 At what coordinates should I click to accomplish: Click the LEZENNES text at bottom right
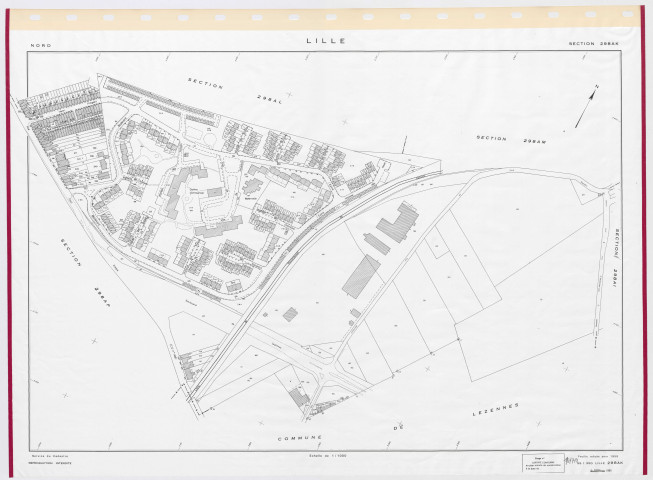[x=499, y=411]
